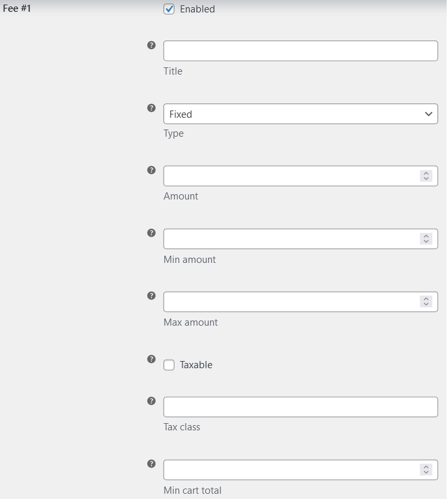
Task: Click the Min amount spinner arrows
Action: [x=426, y=239]
